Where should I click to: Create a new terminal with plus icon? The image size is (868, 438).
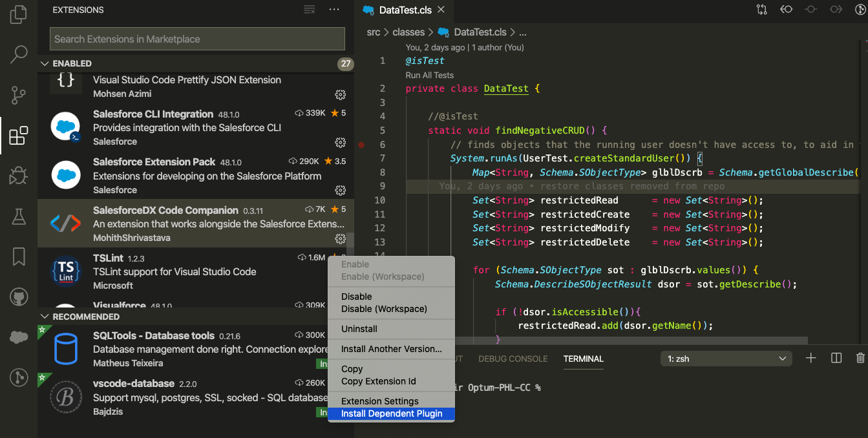pyautogui.click(x=810, y=358)
